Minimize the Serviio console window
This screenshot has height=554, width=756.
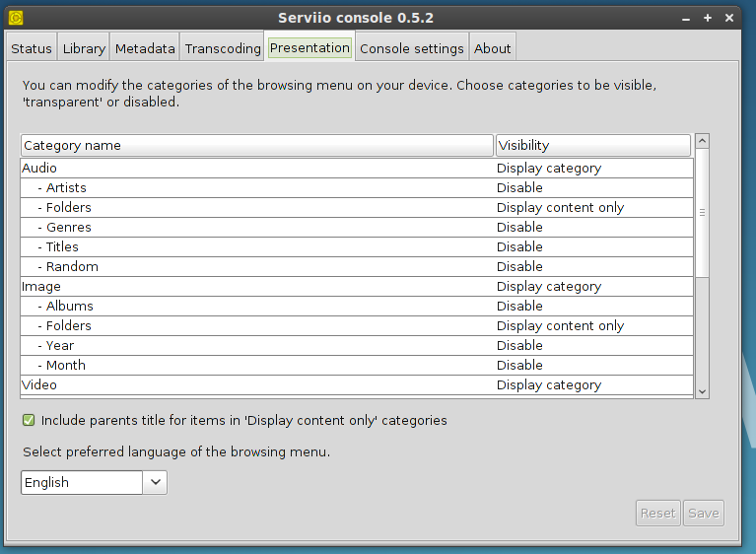(x=686, y=19)
